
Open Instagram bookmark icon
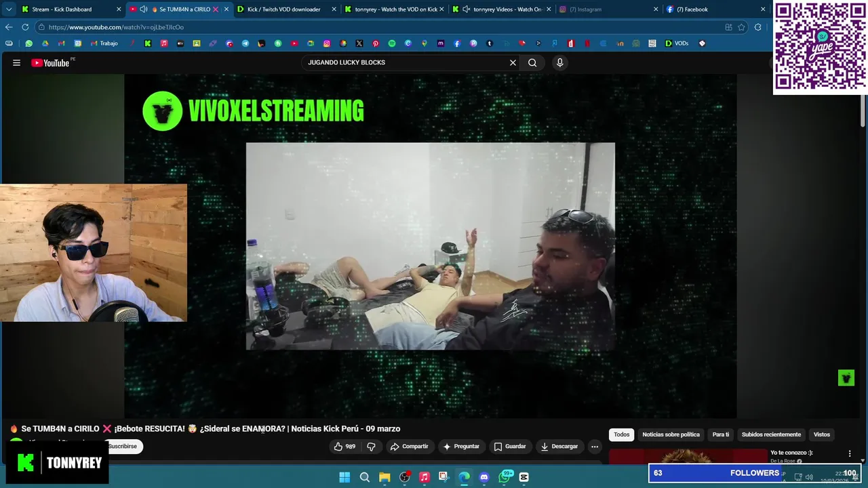tap(327, 43)
